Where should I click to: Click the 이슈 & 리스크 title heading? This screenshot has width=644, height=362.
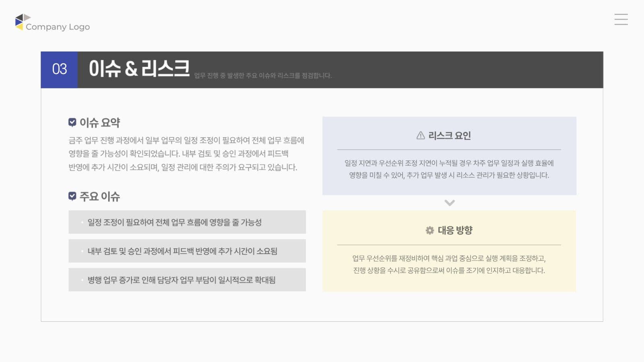click(x=139, y=68)
